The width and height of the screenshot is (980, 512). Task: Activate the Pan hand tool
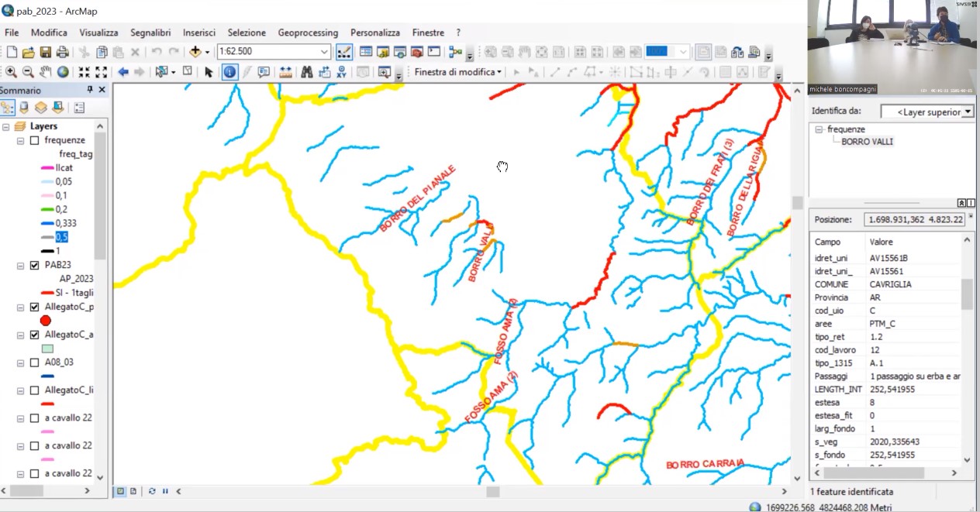(x=45, y=72)
